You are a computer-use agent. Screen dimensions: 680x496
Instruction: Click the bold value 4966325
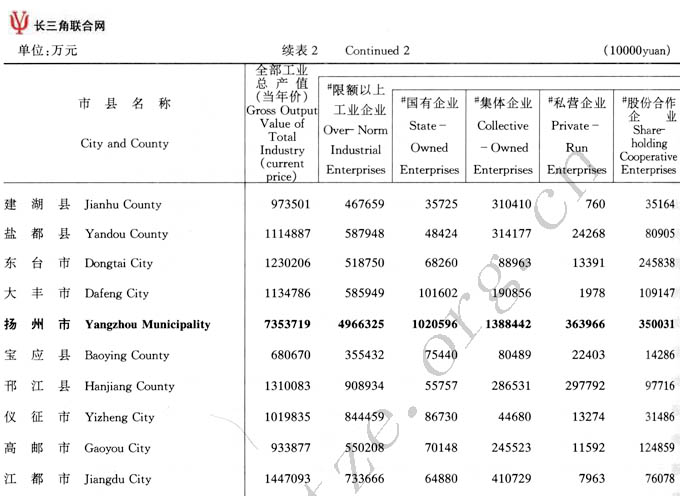[361, 324]
